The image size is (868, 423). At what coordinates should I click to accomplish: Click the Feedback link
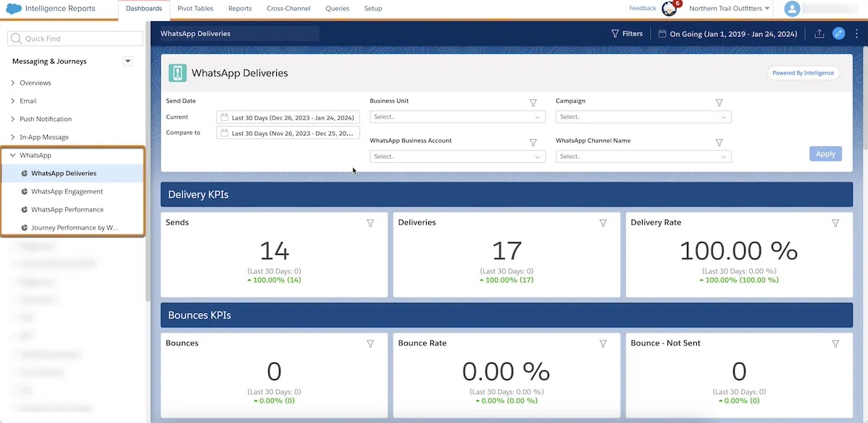click(x=643, y=8)
